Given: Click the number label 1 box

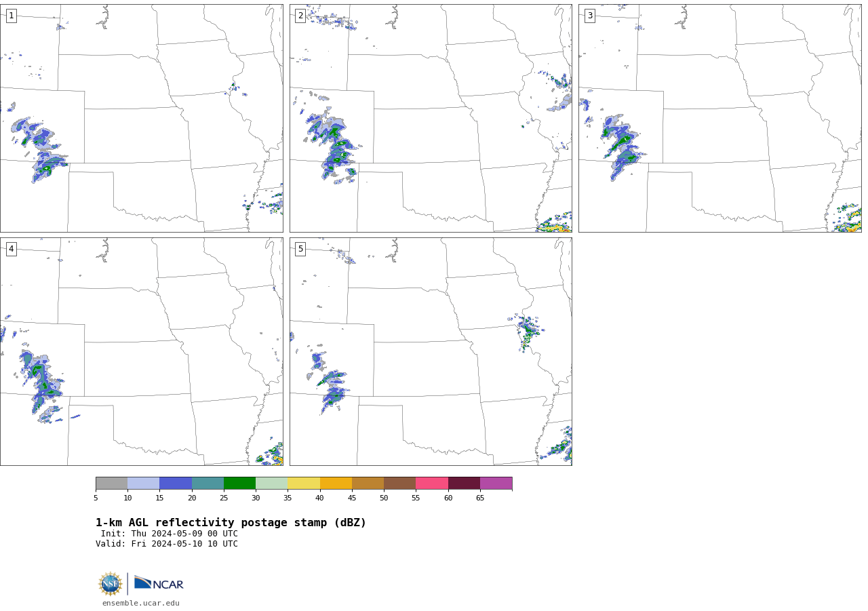Looking at the screenshot, I should [x=11, y=16].
